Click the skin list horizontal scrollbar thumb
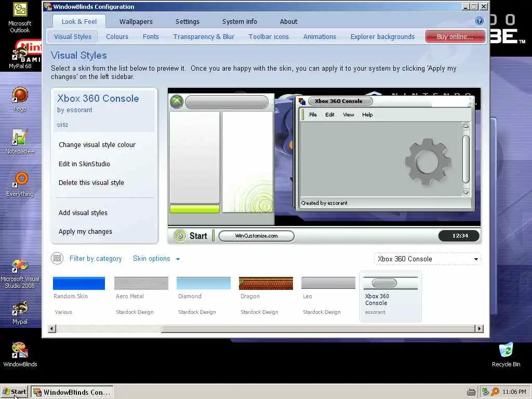532x399 pixels. (318, 328)
